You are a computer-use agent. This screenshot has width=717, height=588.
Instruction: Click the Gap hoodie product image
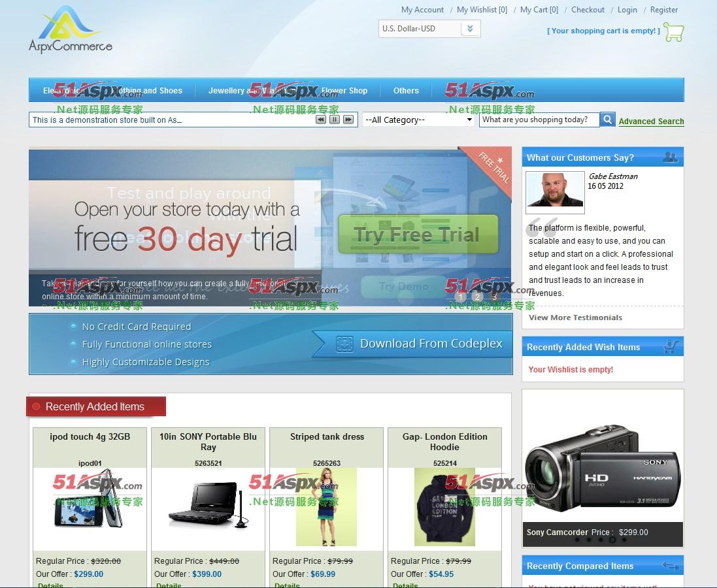point(444,506)
